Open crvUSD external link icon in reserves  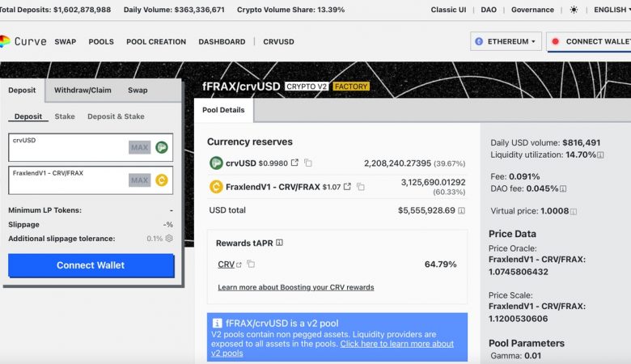(294, 163)
